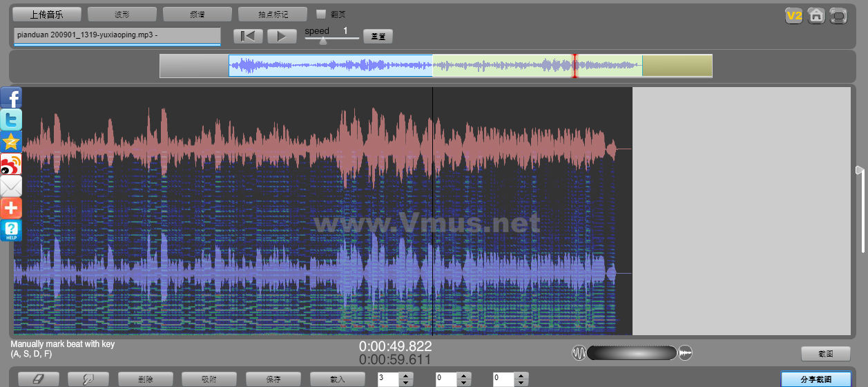Rewind to start of the track
868x387 pixels.
pos(248,37)
